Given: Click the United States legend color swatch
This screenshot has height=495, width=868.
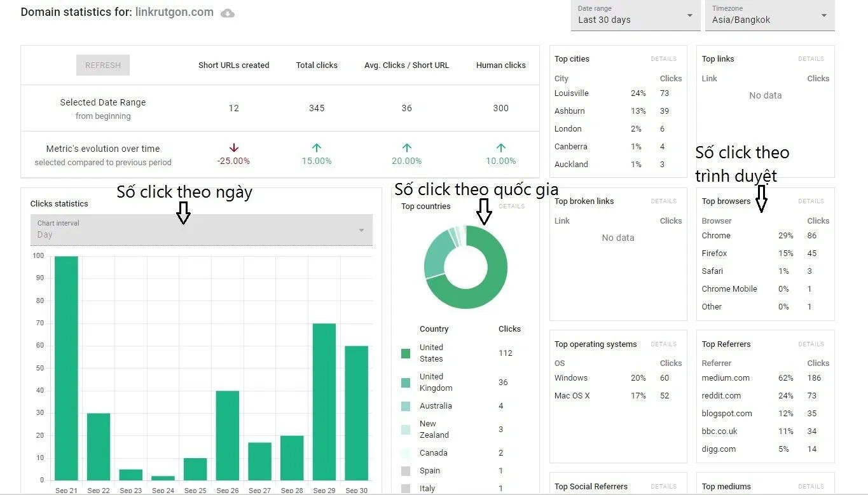Looking at the screenshot, I should pyautogui.click(x=406, y=353).
